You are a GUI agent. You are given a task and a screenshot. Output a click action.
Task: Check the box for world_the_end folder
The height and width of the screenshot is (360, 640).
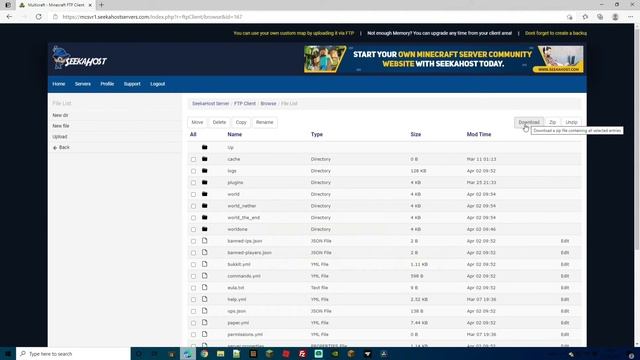[193, 218]
